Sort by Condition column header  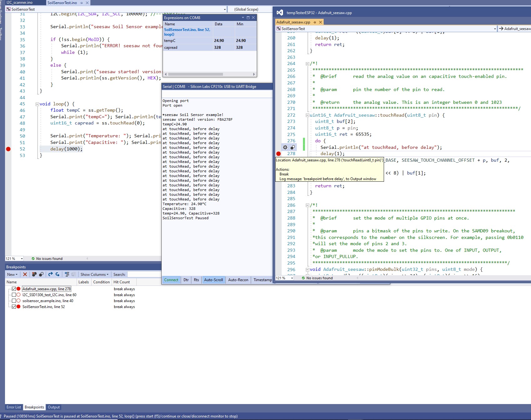point(101,282)
